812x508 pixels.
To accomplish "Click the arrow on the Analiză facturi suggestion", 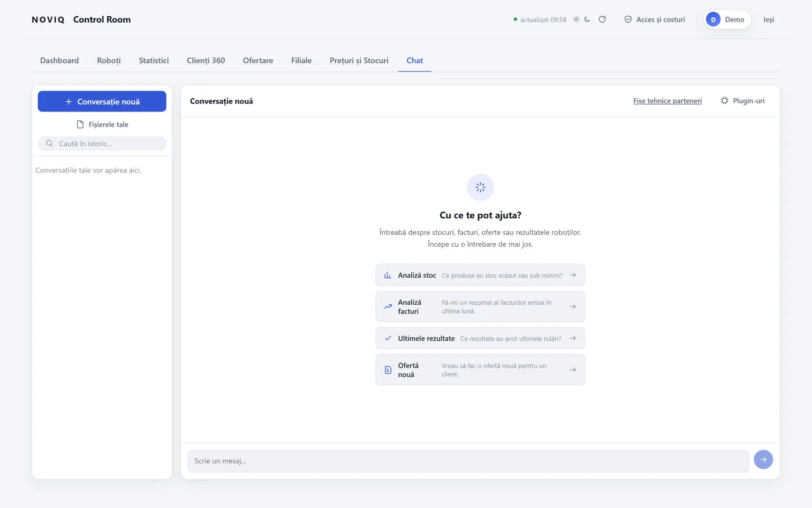I will [573, 307].
